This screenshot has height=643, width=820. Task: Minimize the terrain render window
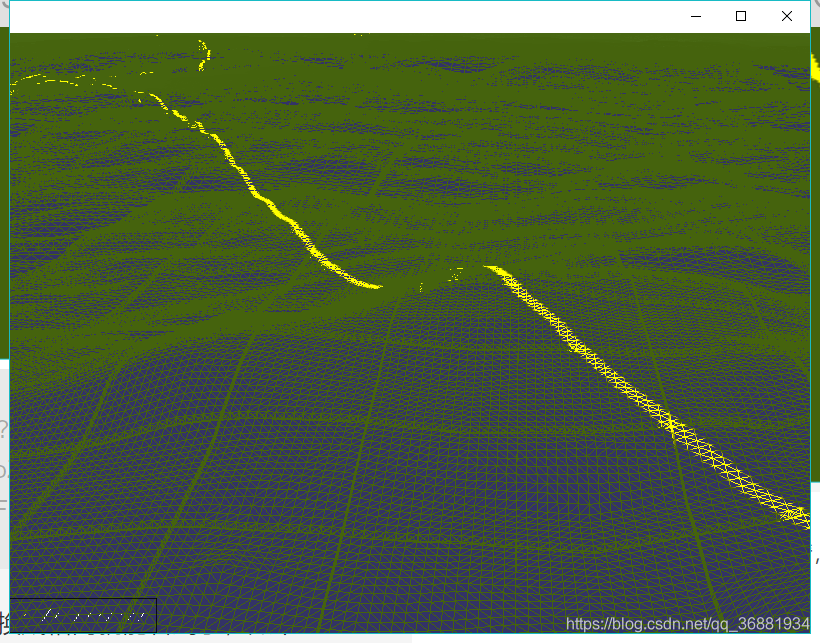696,16
